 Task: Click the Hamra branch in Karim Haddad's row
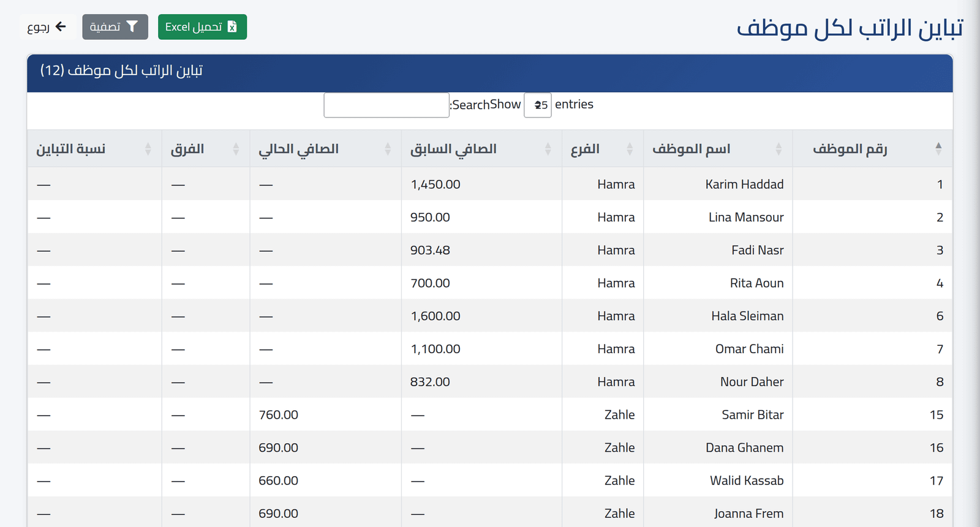(x=616, y=184)
